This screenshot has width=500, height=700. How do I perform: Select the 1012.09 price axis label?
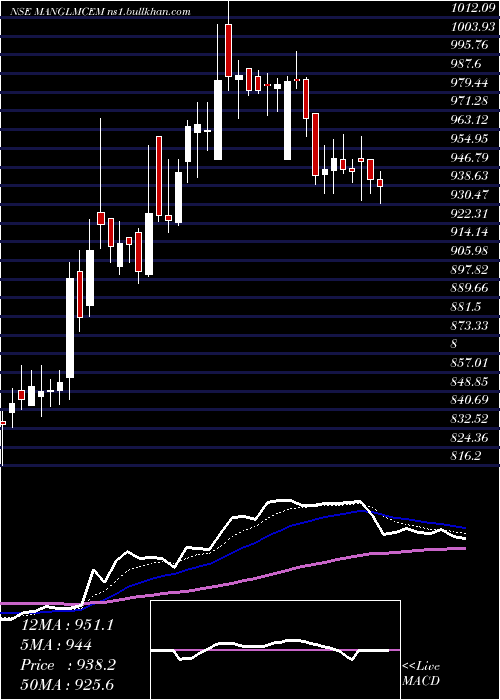click(x=473, y=8)
